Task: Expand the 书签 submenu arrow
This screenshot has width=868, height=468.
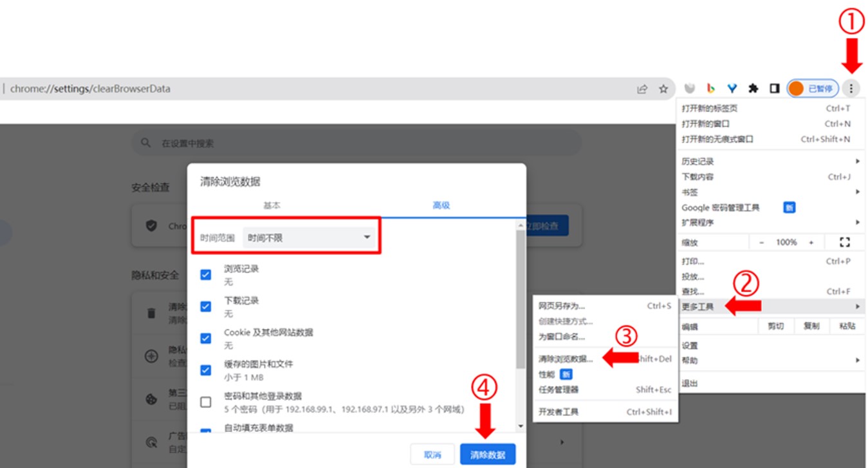Action: [859, 192]
